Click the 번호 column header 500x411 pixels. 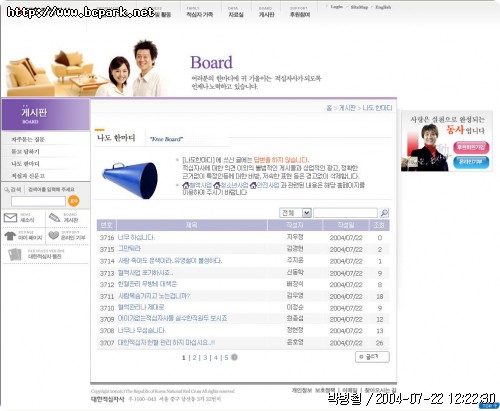[x=106, y=225]
